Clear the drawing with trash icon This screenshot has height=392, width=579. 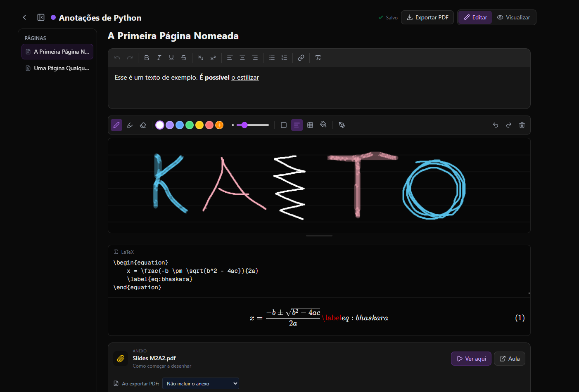[x=522, y=125]
